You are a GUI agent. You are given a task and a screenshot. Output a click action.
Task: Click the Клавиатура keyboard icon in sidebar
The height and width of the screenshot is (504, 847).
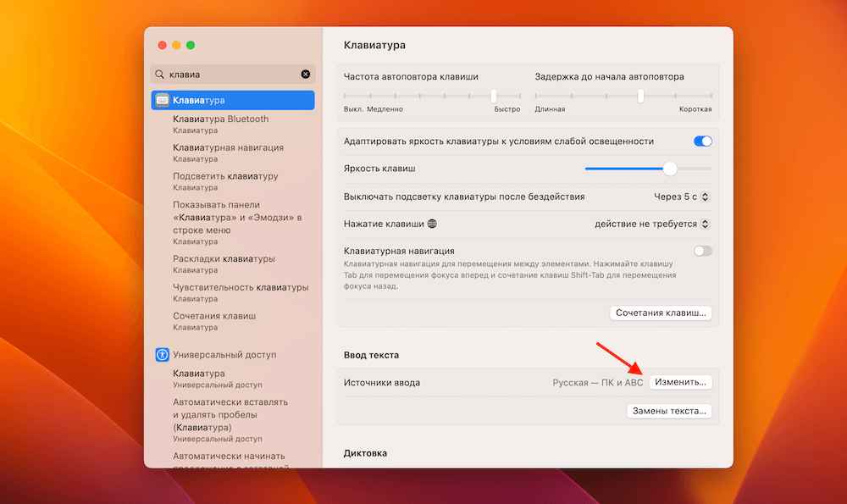163,99
